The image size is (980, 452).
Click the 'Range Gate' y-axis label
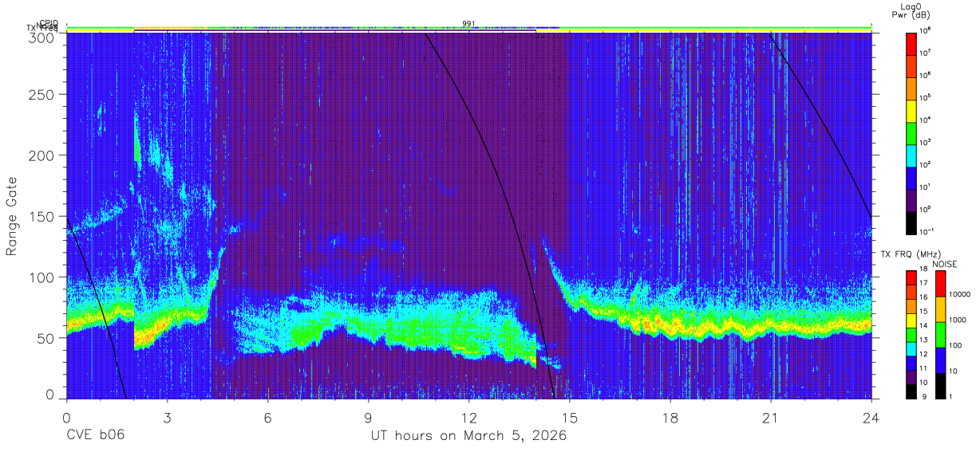pyautogui.click(x=12, y=216)
